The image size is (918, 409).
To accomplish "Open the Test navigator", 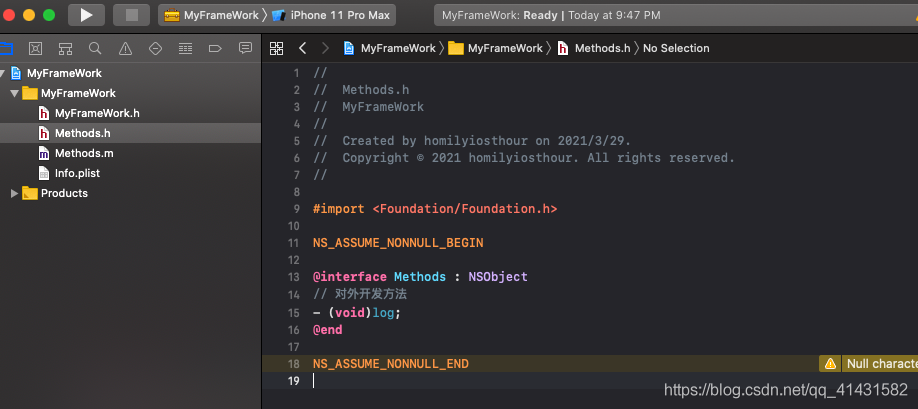I will click(x=155, y=48).
